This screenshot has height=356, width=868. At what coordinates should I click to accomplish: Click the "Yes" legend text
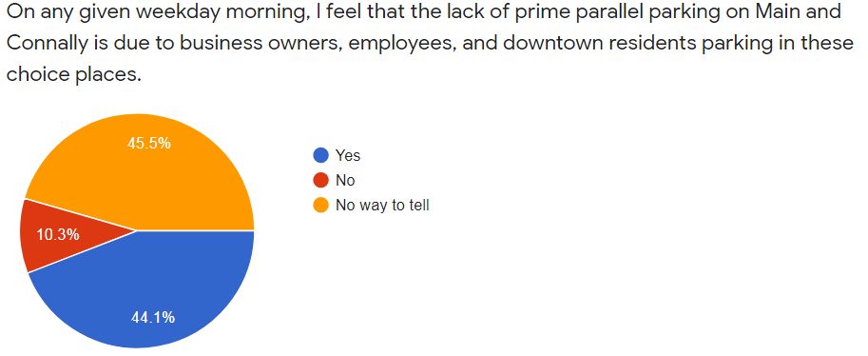point(348,156)
